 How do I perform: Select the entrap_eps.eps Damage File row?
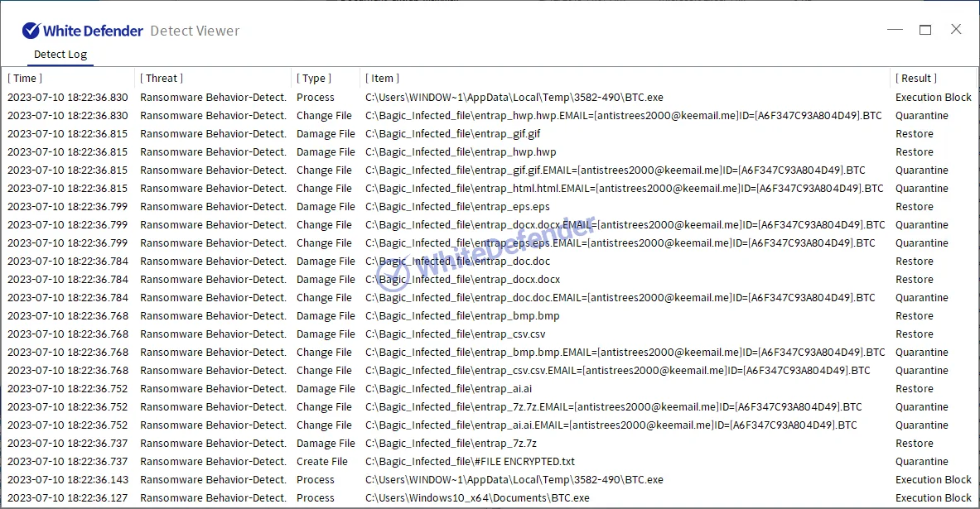pyautogui.click(x=457, y=207)
